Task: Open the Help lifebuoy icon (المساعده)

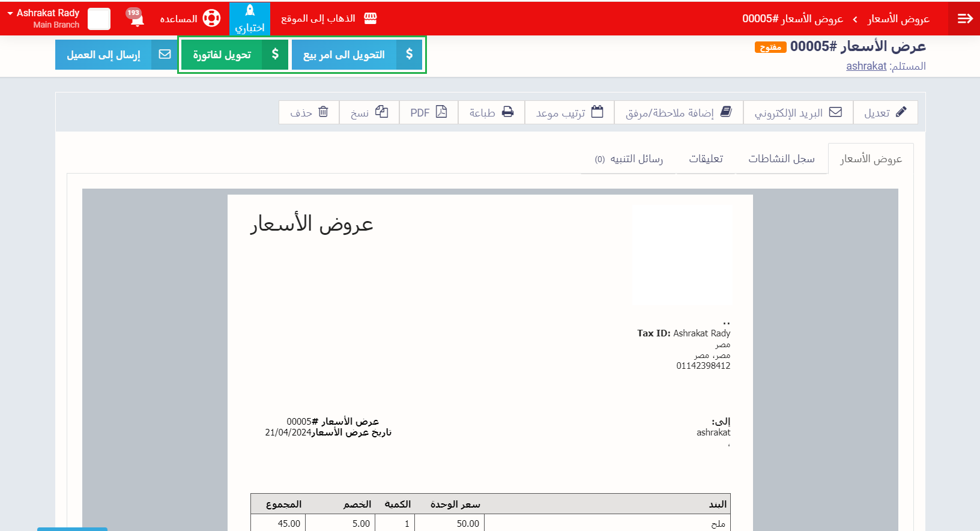Action: tap(211, 19)
